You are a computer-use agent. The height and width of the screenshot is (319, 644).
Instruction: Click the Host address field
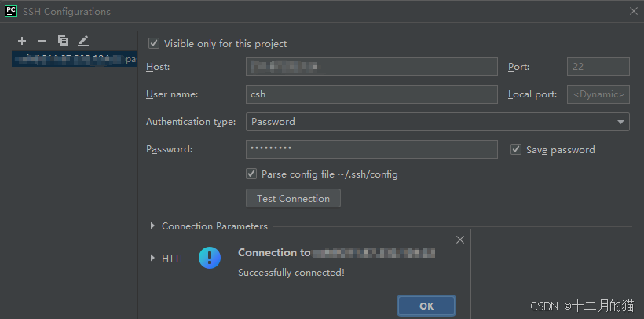[x=371, y=67]
